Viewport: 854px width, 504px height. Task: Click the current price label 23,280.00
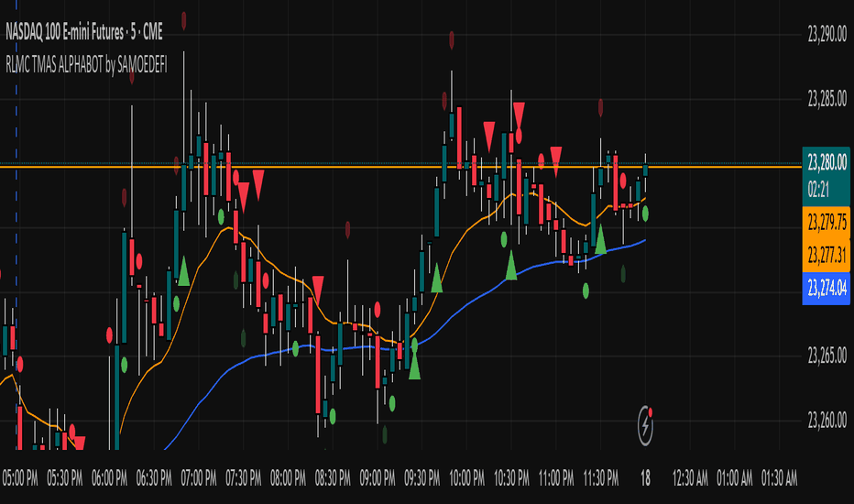[827, 162]
